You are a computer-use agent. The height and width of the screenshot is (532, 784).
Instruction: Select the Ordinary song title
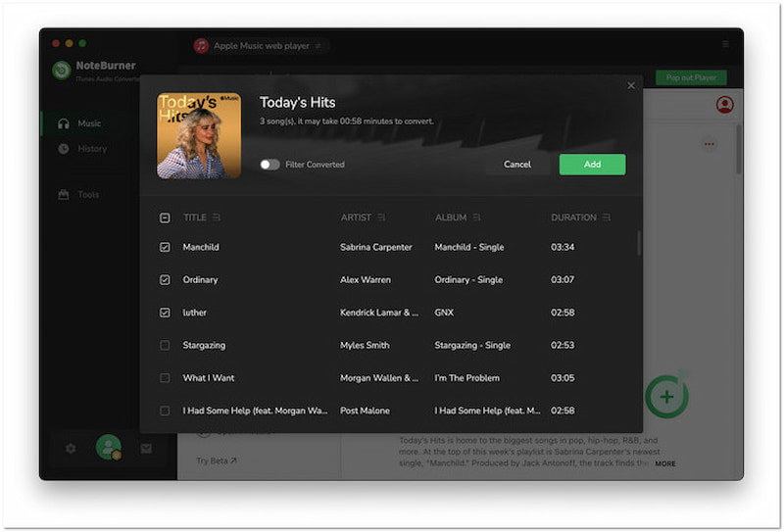coord(200,280)
